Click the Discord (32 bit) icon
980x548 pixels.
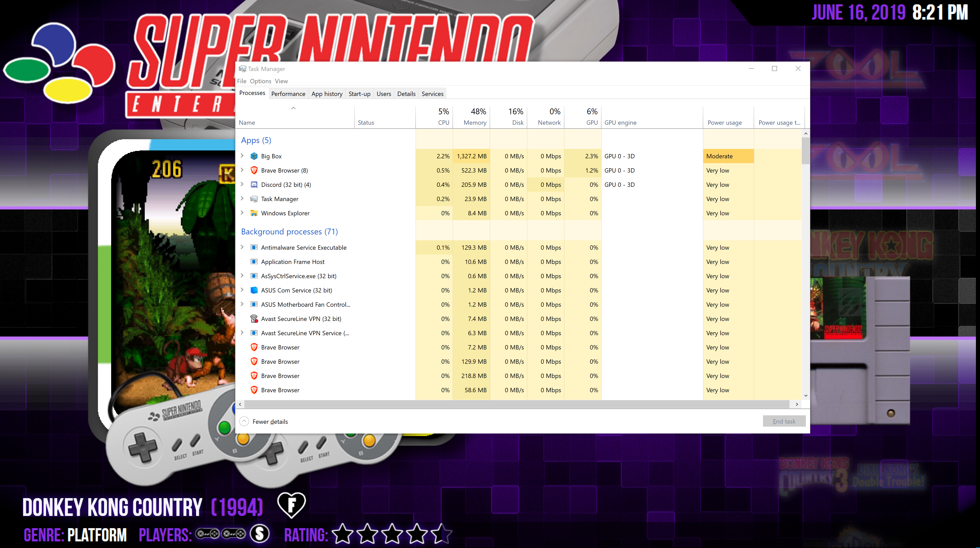point(254,185)
